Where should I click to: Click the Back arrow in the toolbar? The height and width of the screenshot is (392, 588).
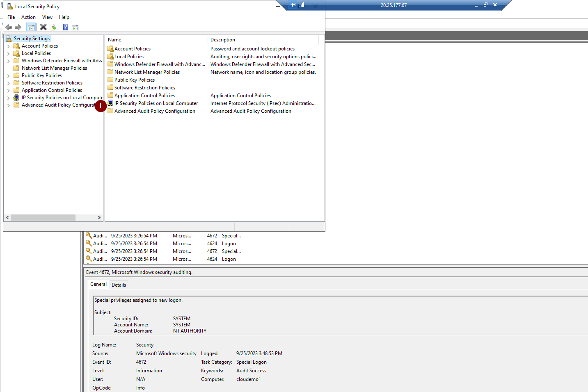tap(9, 27)
